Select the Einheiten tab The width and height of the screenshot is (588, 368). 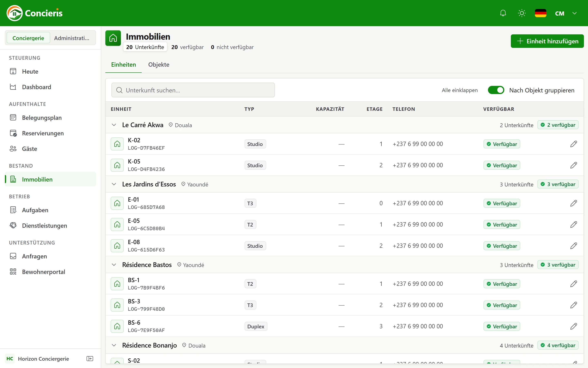(124, 64)
